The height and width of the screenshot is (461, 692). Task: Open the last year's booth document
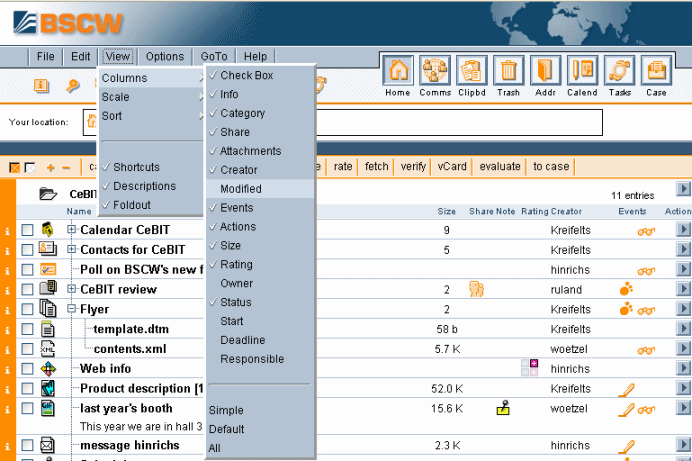click(126, 408)
